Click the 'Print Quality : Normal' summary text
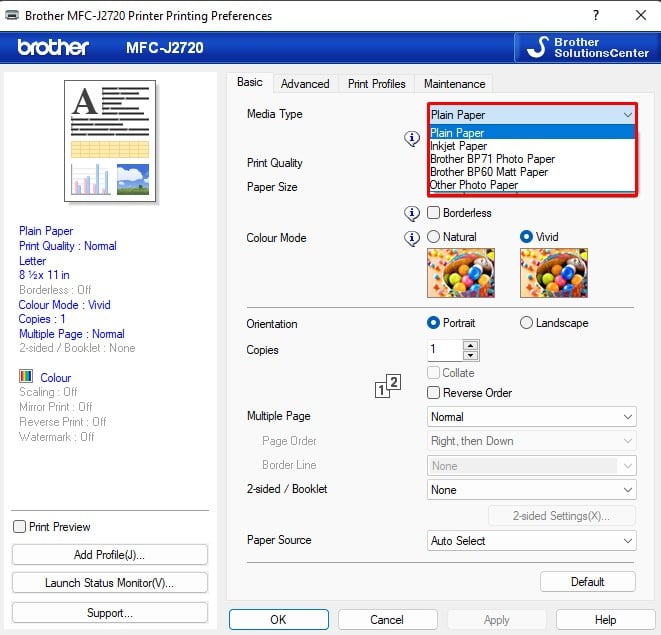 point(67,246)
